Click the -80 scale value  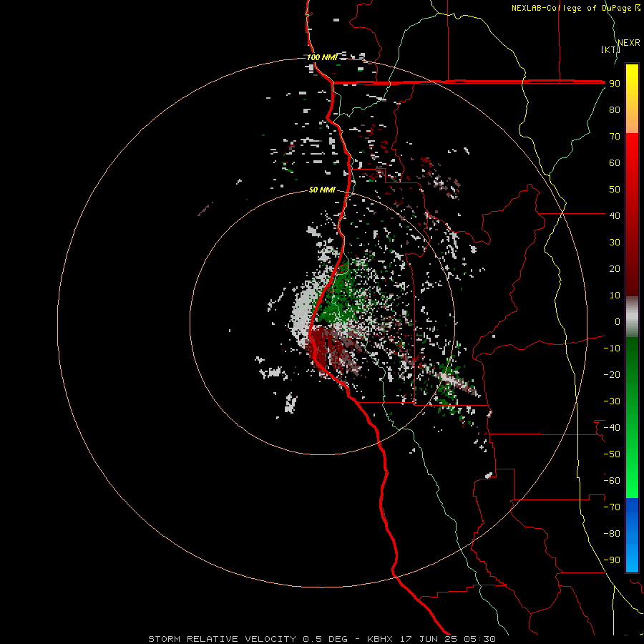(612, 534)
